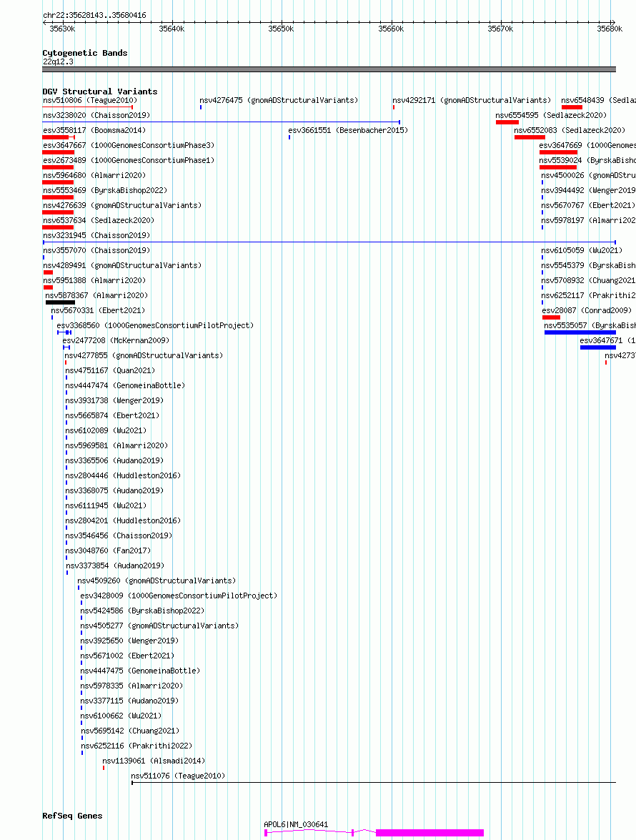Click esv2477208 (McKernan2009) label
Image resolution: width=636 pixels, height=840 pixels.
pos(116,340)
